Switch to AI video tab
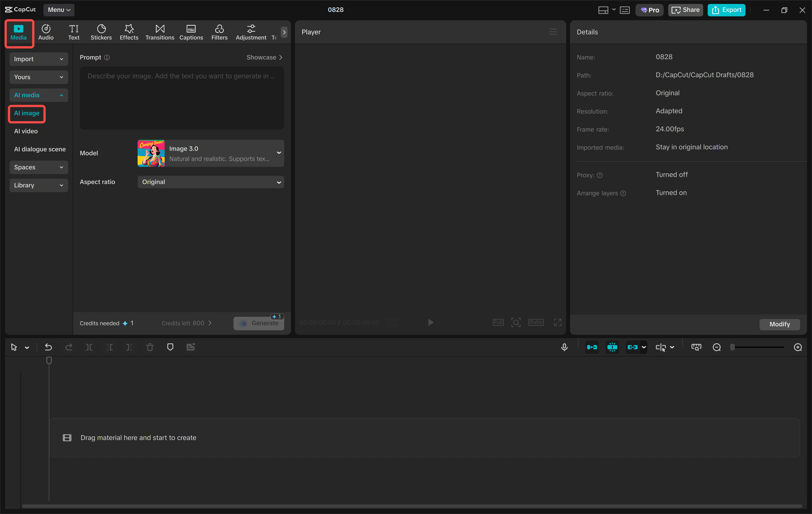This screenshot has height=514, width=812. [26, 131]
